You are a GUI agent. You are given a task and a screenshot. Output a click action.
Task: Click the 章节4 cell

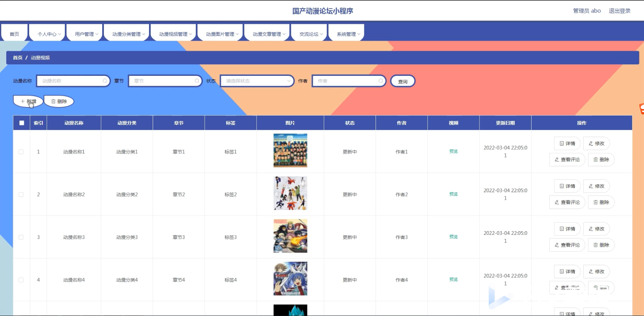tap(179, 280)
